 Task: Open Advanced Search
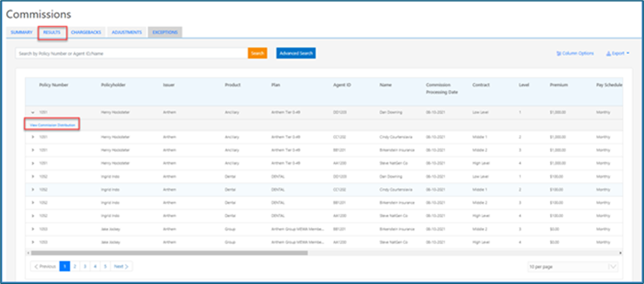pyautogui.click(x=295, y=53)
